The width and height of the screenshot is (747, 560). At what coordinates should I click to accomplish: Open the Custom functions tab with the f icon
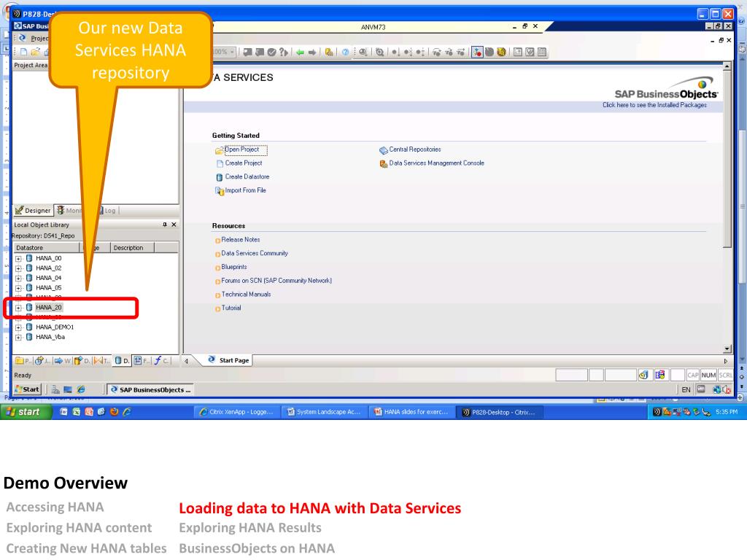(161, 361)
